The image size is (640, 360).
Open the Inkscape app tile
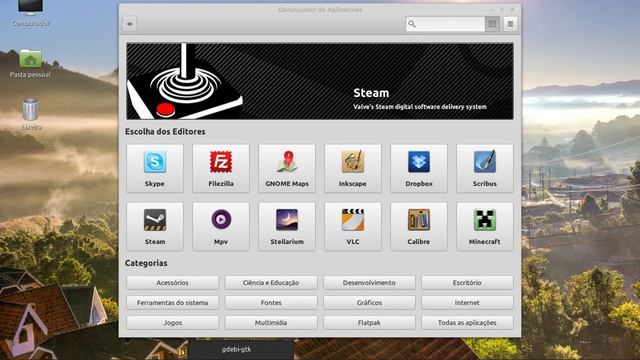click(353, 168)
